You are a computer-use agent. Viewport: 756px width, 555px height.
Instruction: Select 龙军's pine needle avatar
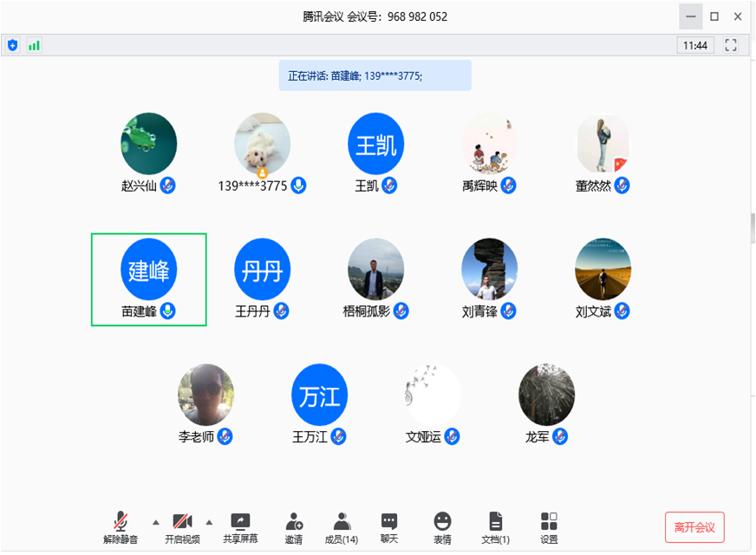pyautogui.click(x=546, y=395)
